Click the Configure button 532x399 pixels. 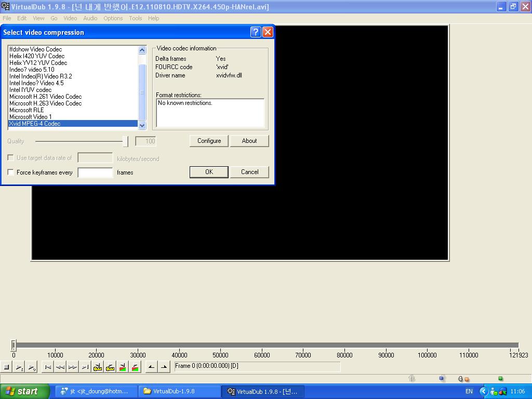(x=209, y=141)
